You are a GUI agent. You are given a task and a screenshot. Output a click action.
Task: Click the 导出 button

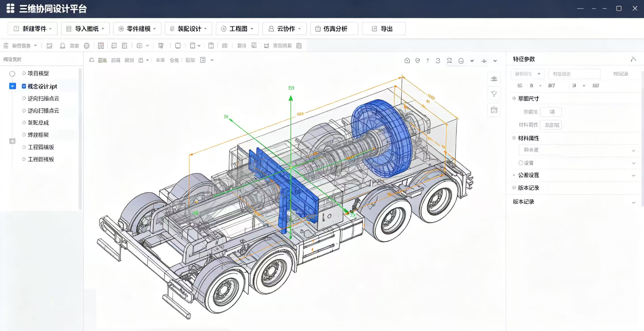(x=384, y=29)
